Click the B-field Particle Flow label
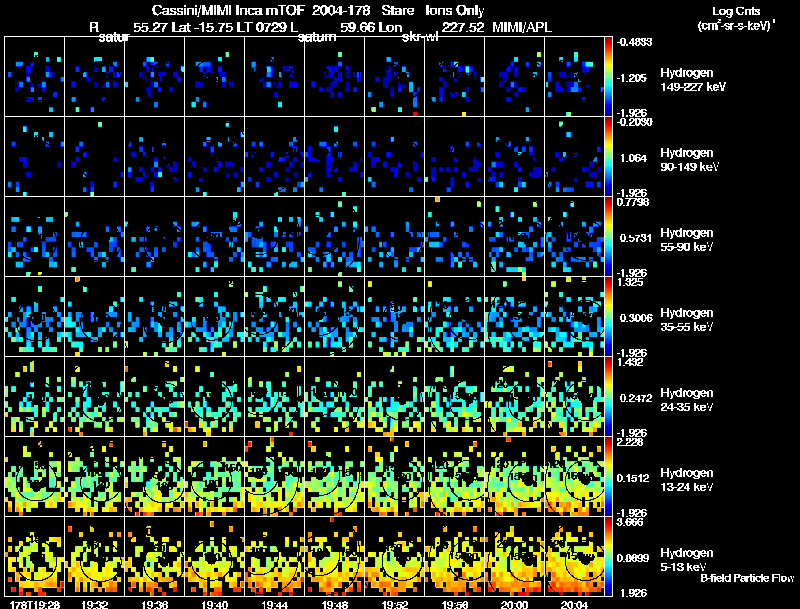 click(x=746, y=578)
